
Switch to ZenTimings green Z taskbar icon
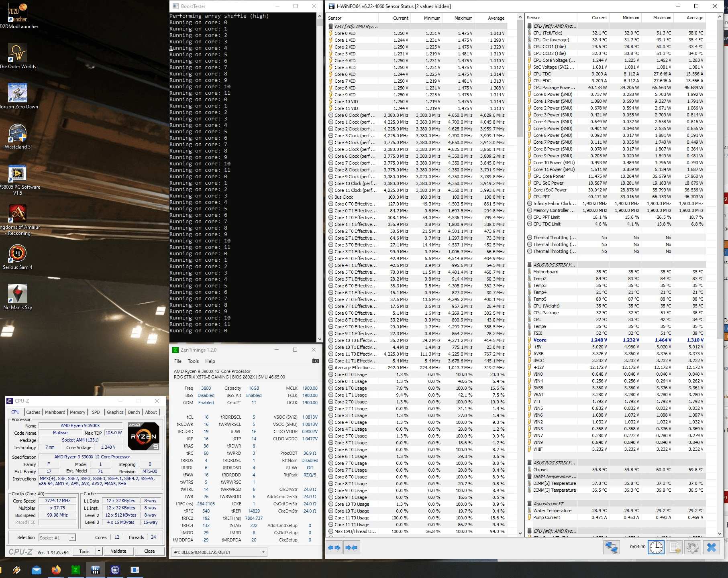tap(75, 570)
